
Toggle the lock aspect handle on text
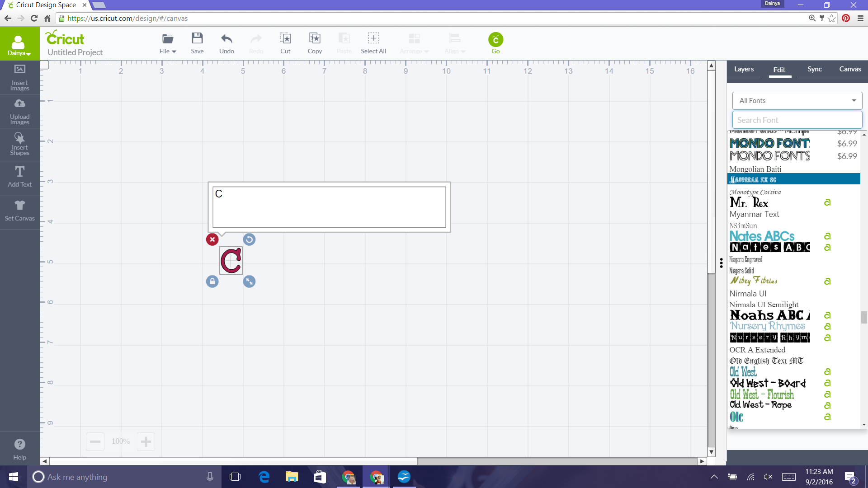[212, 282]
